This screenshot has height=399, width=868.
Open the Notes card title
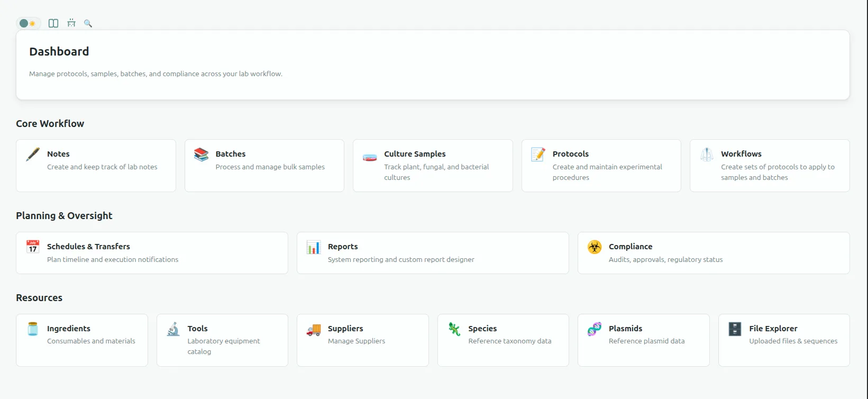[58, 154]
